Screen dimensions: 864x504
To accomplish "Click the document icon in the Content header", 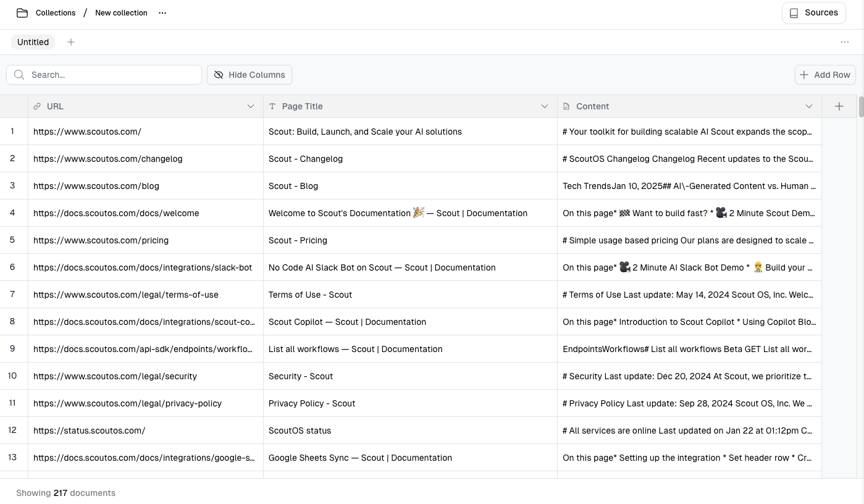I will coord(566,106).
